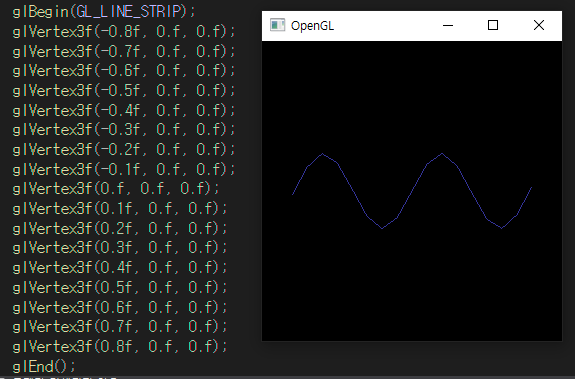The height and width of the screenshot is (379, 575).
Task: Click the code line with -0.5f vertex
Action: click(124, 91)
